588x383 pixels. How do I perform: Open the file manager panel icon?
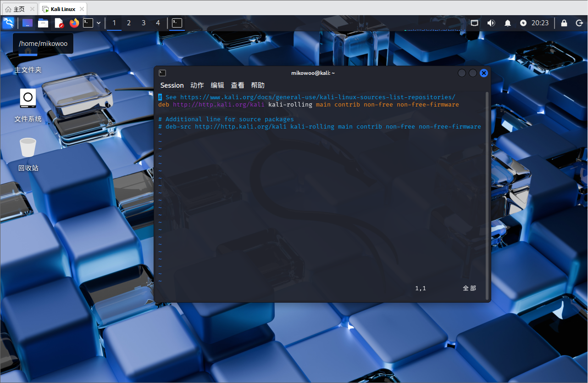click(x=43, y=23)
